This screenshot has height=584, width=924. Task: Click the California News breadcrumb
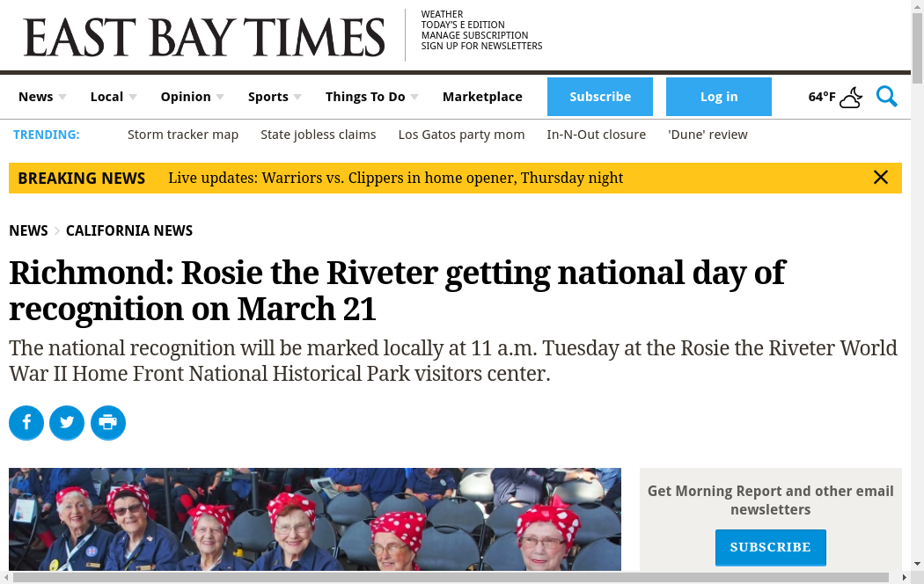pos(129,230)
